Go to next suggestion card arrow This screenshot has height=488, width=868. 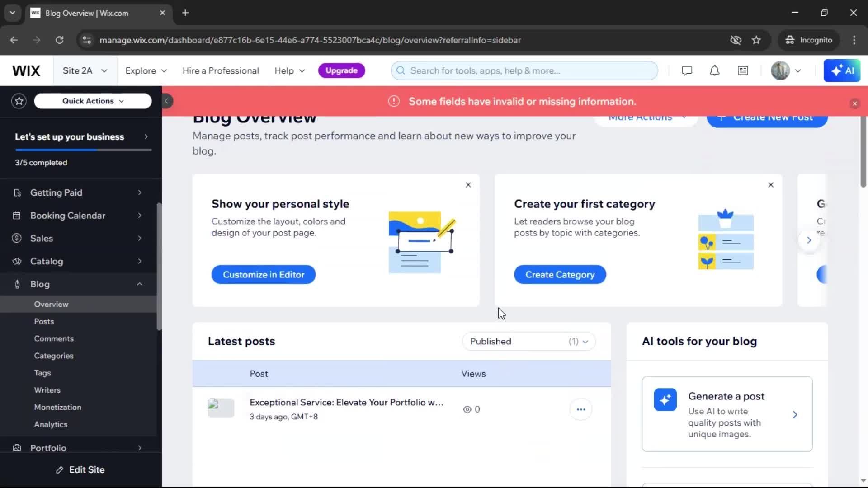coord(809,240)
